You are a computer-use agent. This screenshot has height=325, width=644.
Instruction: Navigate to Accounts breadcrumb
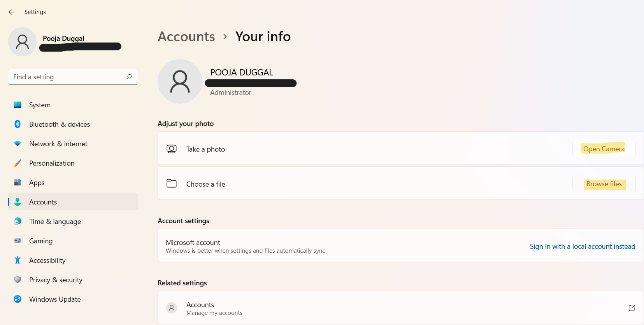pyautogui.click(x=186, y=37)
